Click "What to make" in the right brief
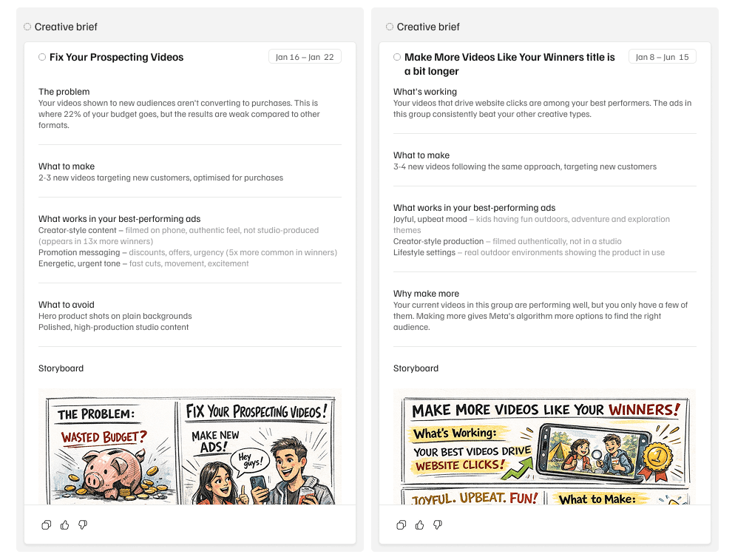 pos(421,155)
